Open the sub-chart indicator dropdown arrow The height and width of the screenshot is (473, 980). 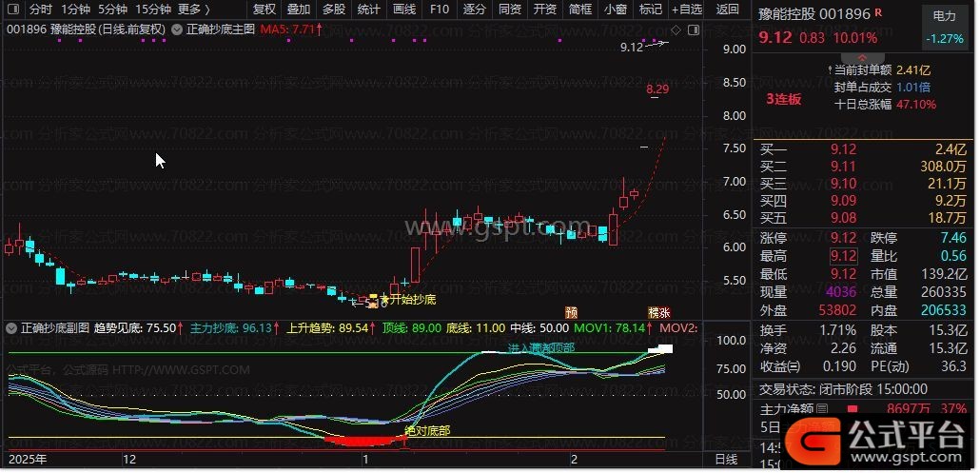pos(11,328)
